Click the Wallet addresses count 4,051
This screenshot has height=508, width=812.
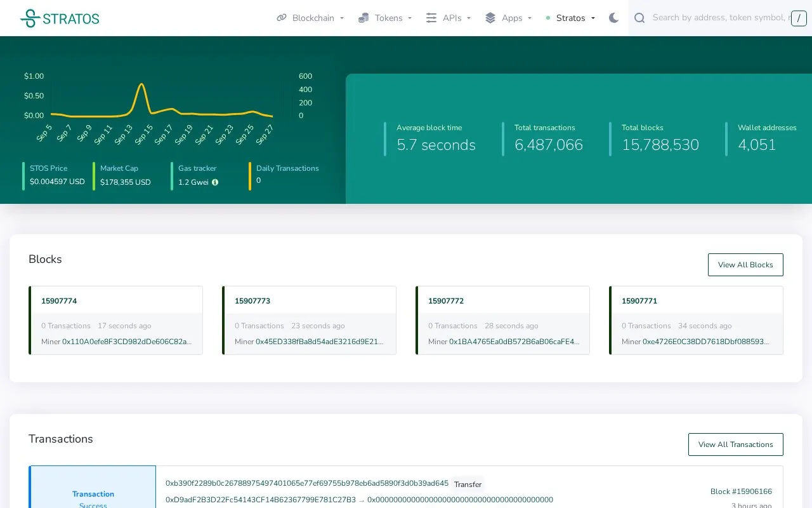[x=757, y=145]
